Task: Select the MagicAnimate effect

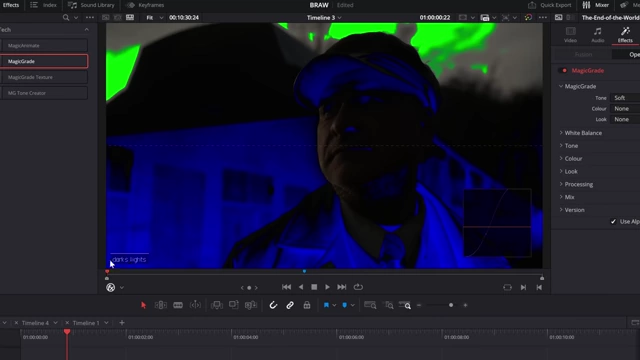Action: 44,45
